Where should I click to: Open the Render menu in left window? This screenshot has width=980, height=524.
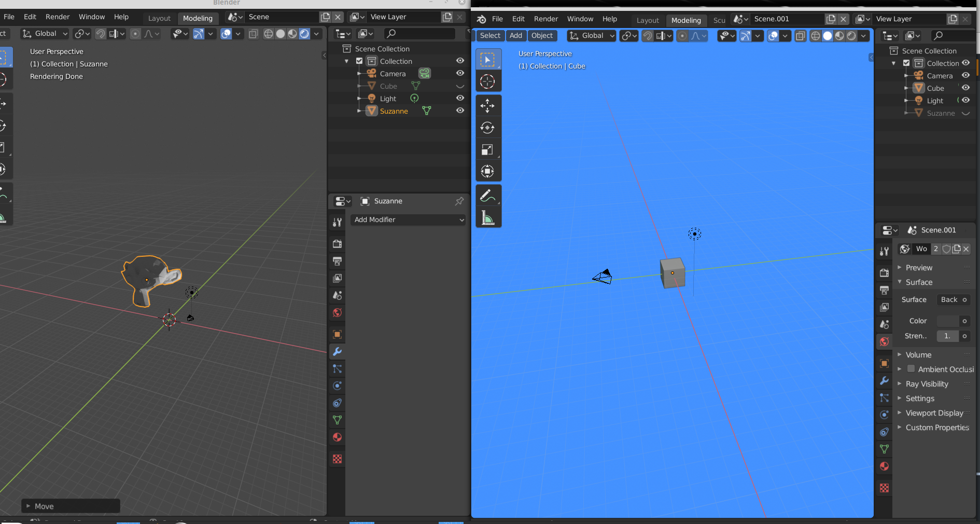click(58, 17)
